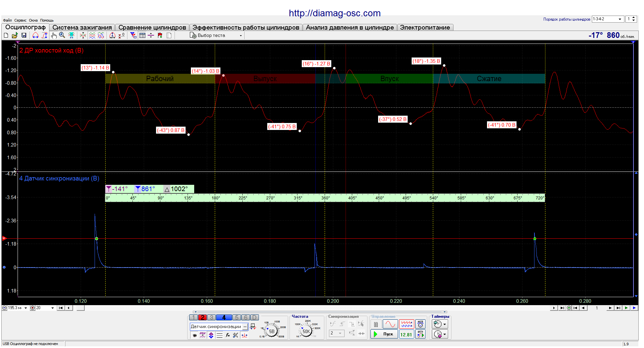This screenshot has width=644, height=348.
Task: Expand the 195.3 ms time scale dropdown
Action: coord(26,308)
